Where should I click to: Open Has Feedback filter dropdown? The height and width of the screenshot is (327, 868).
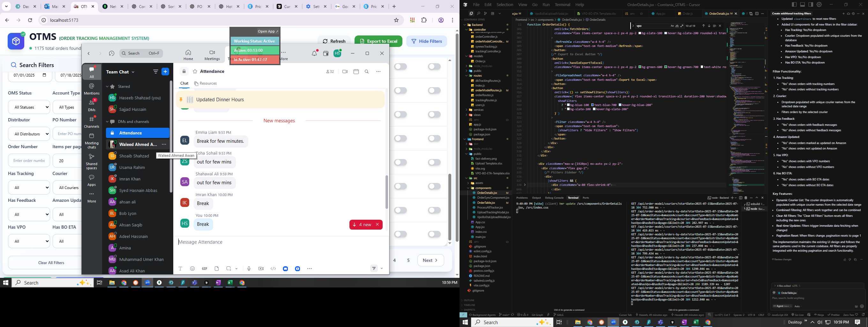coord(29,214)
